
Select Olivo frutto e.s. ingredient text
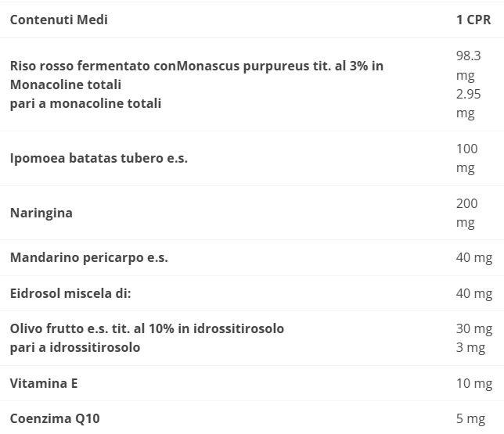pos(147,329)
